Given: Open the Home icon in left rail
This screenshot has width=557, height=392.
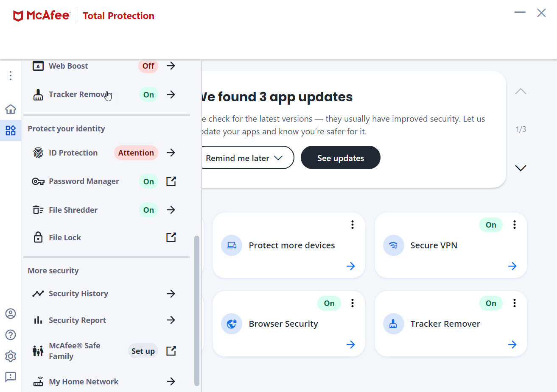Looking at the screenshot, I should pos(11,109).
